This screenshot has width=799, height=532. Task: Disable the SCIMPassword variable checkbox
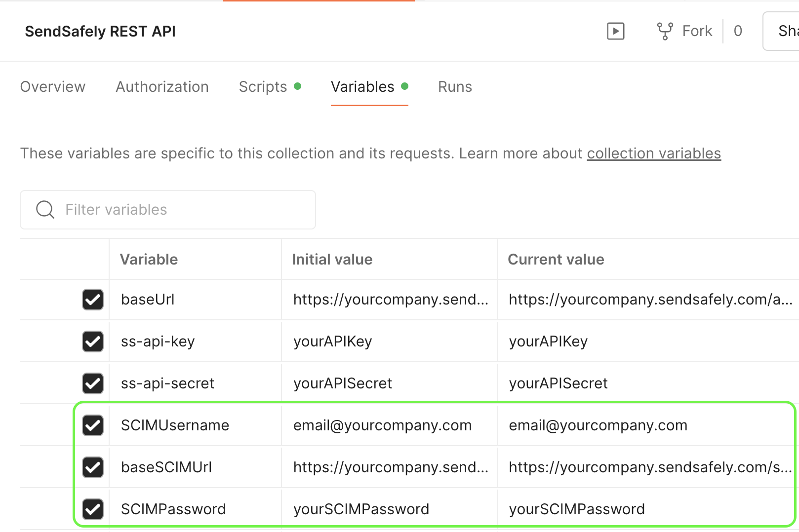(93, 509)
